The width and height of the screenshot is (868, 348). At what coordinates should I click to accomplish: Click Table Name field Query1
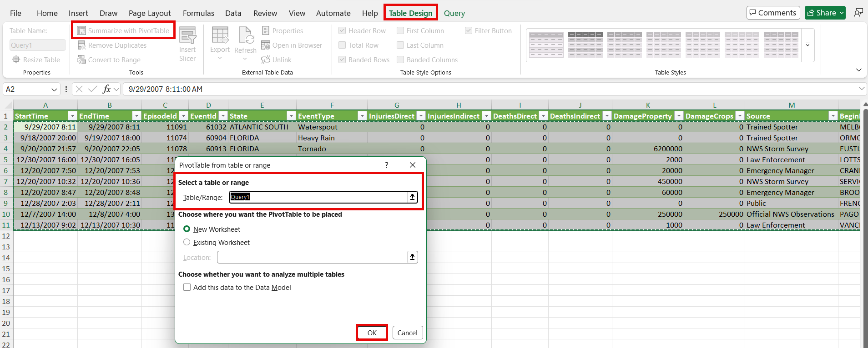pos(37,45)
